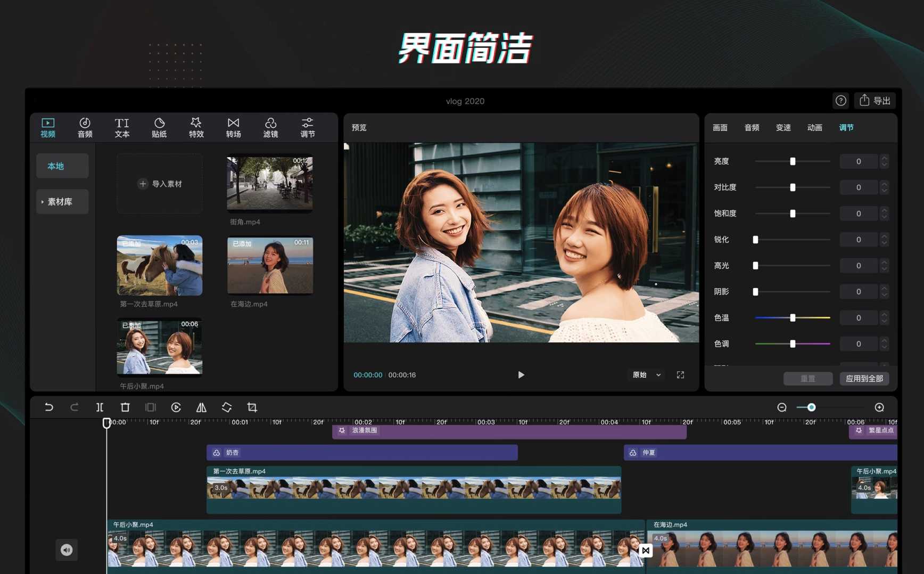Click the 亮度 value input field
924x574 pixels.
click(x=859, y=161)
